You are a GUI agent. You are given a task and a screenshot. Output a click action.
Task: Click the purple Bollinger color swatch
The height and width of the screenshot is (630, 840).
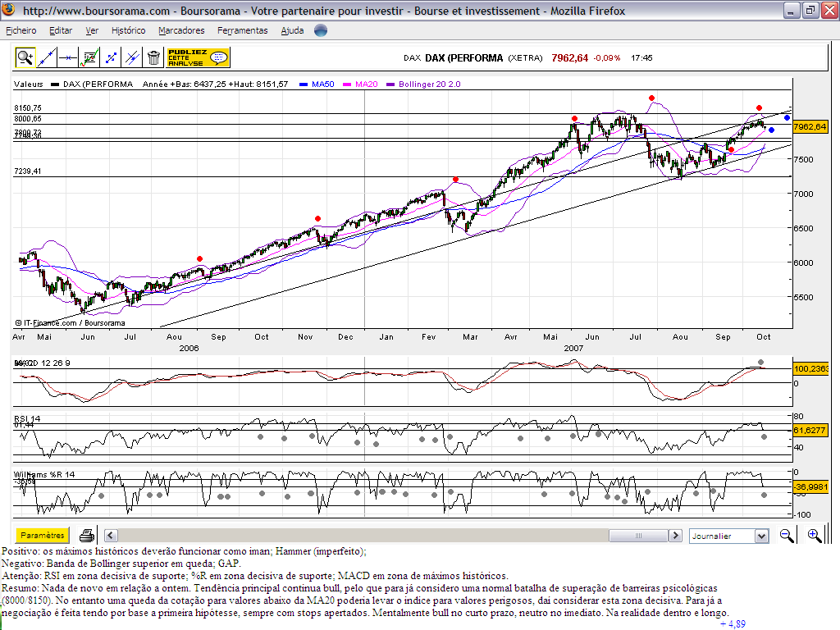[x=390, y=84]
